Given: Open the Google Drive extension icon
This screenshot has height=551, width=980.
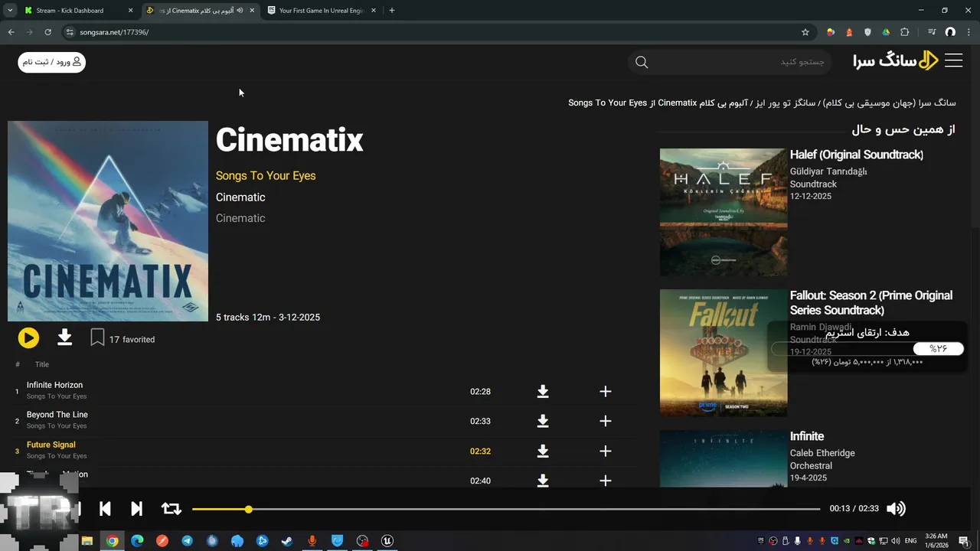Looking at the screenshot, I should coord(886,32).
